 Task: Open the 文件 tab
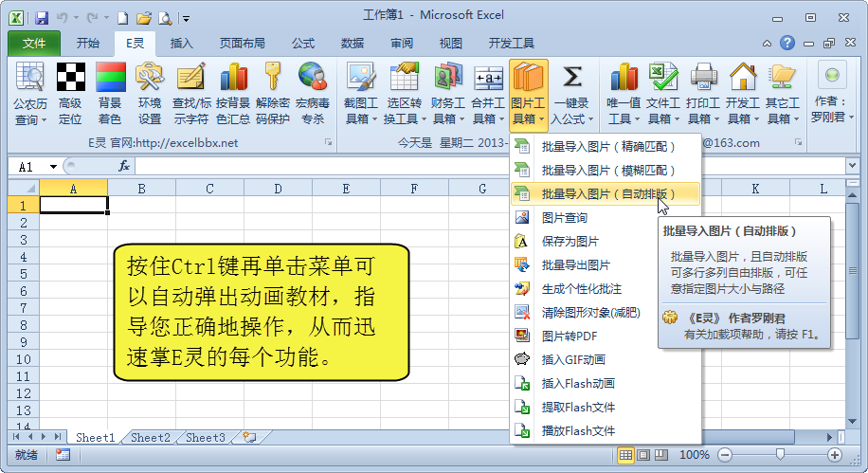[34, 44]
